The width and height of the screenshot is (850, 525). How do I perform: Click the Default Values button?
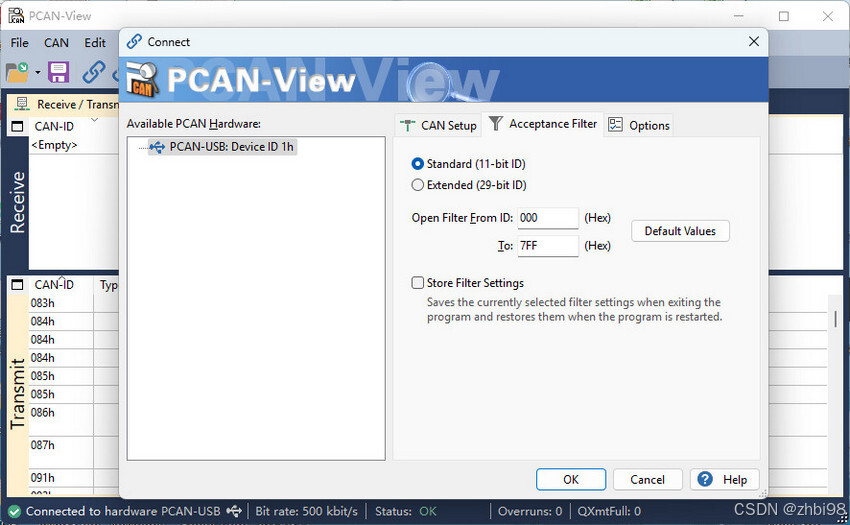point(680,231)
